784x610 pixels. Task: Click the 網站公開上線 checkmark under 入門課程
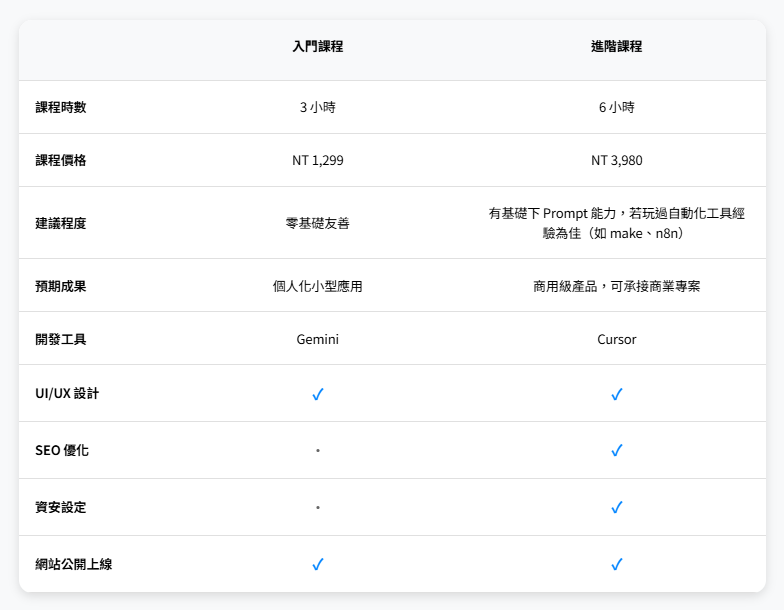[x=318, y=564]
